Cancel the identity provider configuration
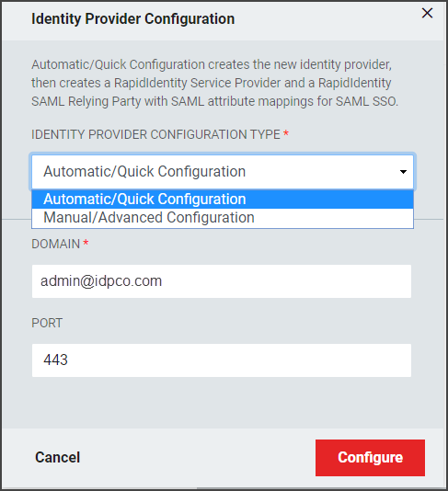This screenshot has height=491, width=448. coord(58,458)
